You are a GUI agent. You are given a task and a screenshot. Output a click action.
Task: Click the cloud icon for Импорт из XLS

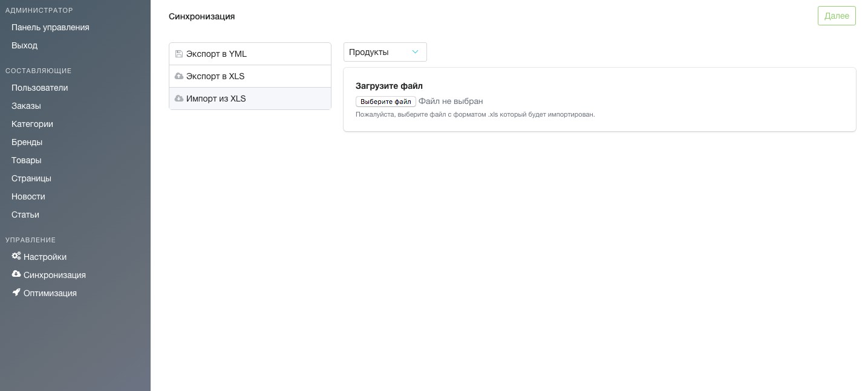[179, 99]
